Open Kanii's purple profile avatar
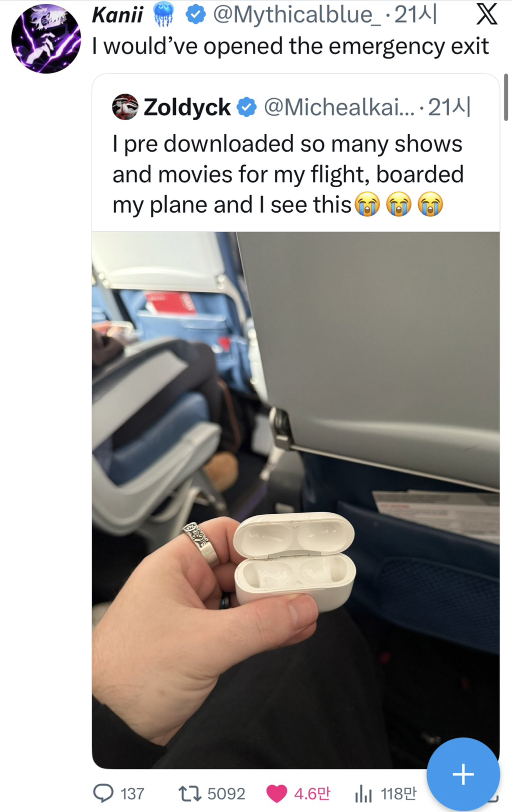Viewport: 512px width, 812px height. tap(46, 39)
